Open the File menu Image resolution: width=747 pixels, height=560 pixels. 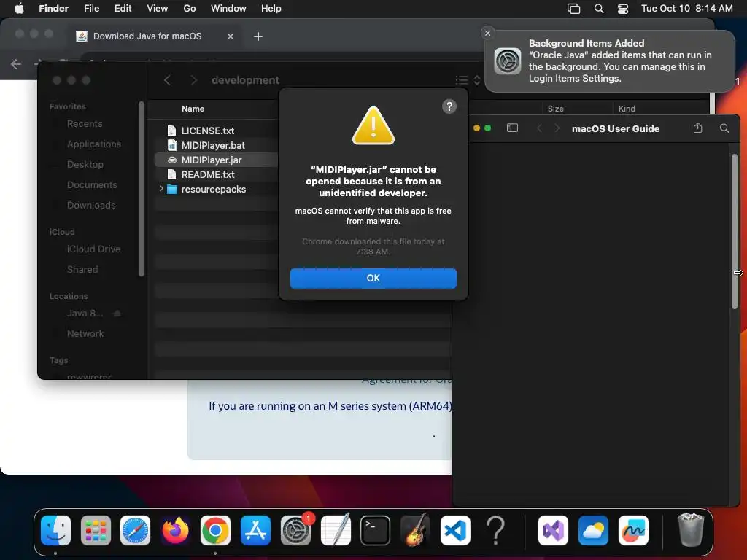point(91,9)
